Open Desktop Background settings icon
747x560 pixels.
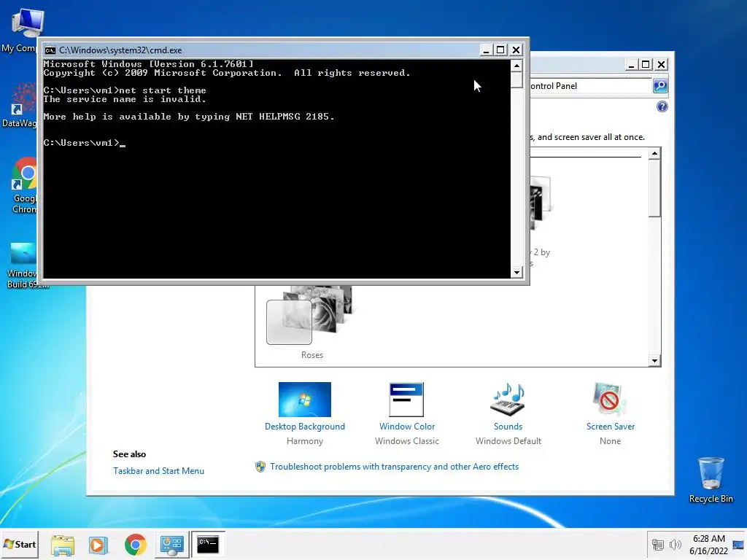tap(305, 400)
